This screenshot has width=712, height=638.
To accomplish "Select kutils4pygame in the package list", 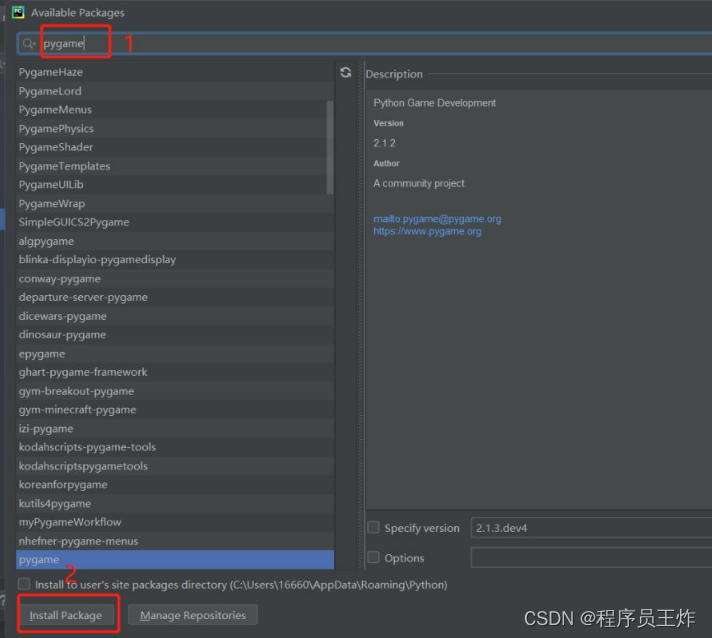I will point(175,503).
